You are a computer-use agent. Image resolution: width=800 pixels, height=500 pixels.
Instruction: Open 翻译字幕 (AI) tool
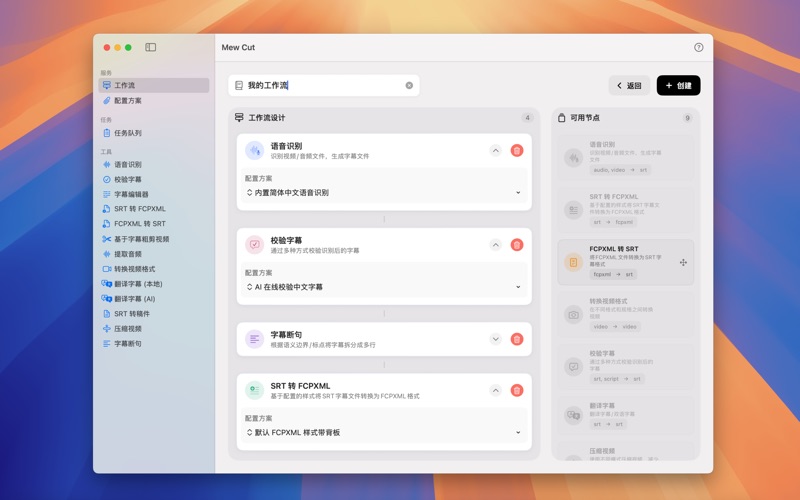coord(154,298)
